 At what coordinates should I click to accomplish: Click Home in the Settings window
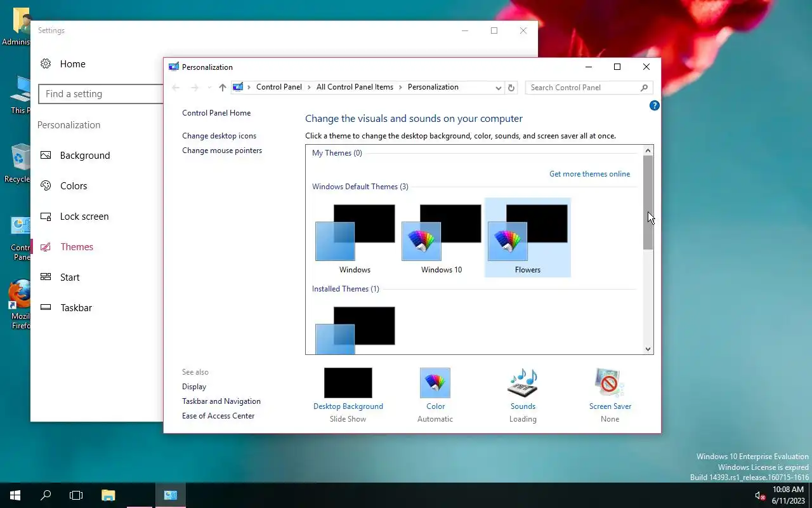click(72, 64)
